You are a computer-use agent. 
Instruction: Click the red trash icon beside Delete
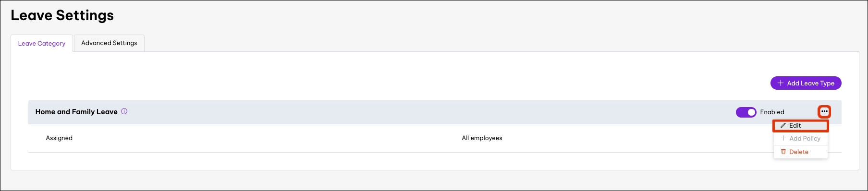coord(783,152)
